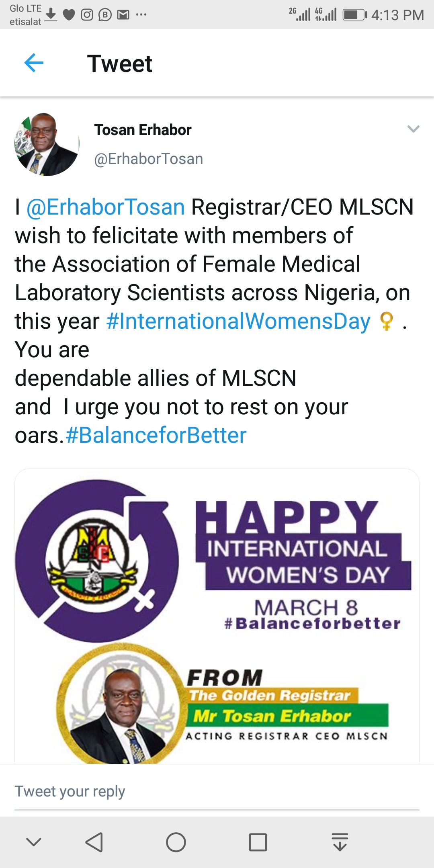Open the #InternationalWomensDay hashtag
Screen dimensions: 434x868
click(238, 321)
